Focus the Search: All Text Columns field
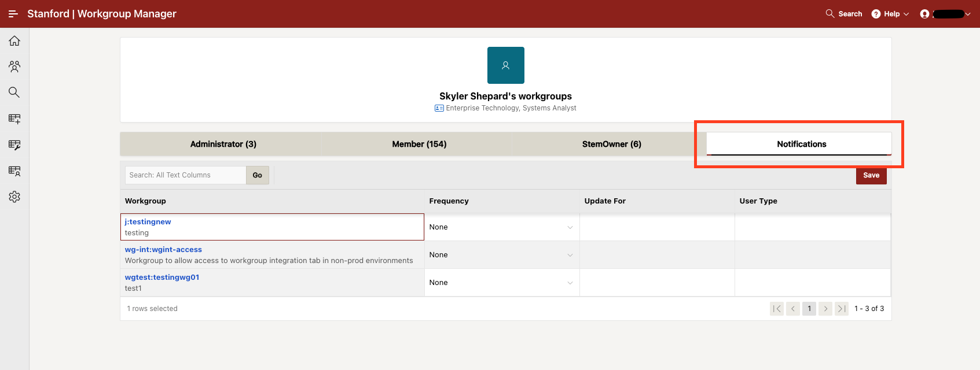 pos(186,175)
